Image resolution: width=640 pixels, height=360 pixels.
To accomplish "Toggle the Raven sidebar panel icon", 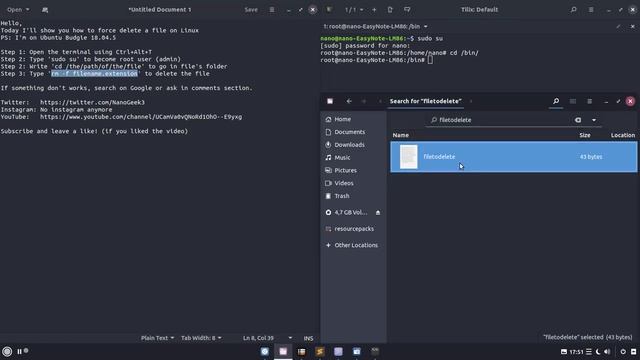I will (x=633, y=352).
